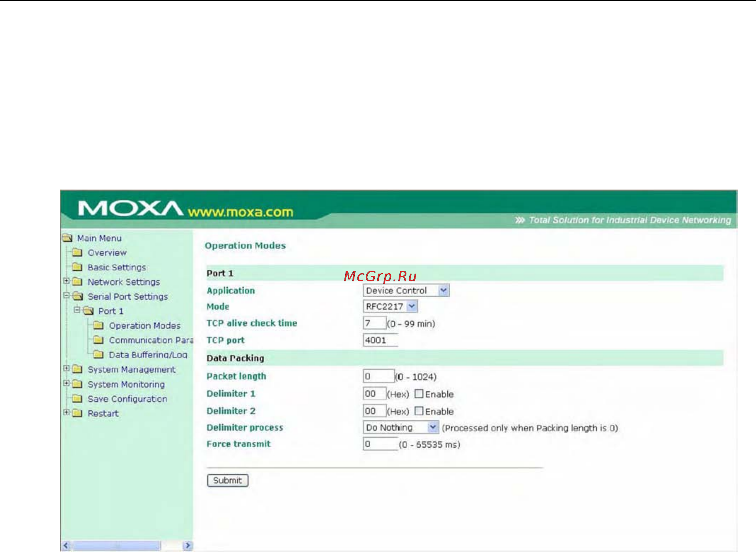Image resolution: width=756 pixels, height=552 pixels.
Task: Click the MOXA logo
Action: (130, 208)
